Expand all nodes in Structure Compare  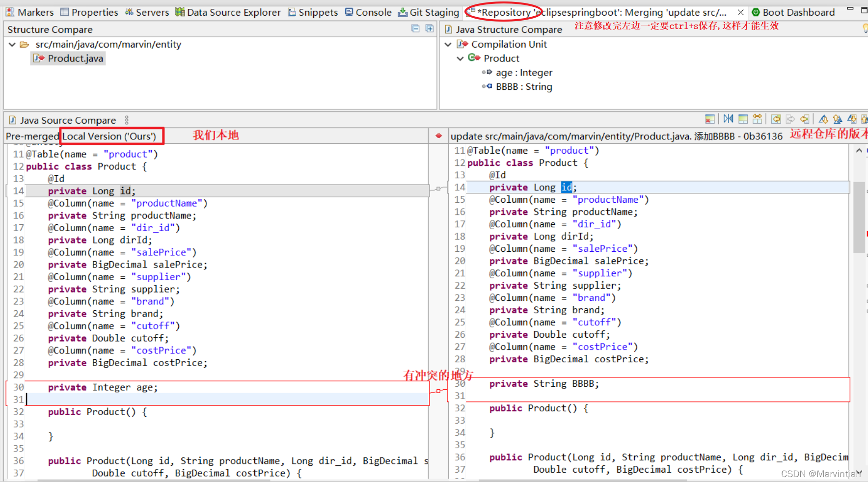430,29
